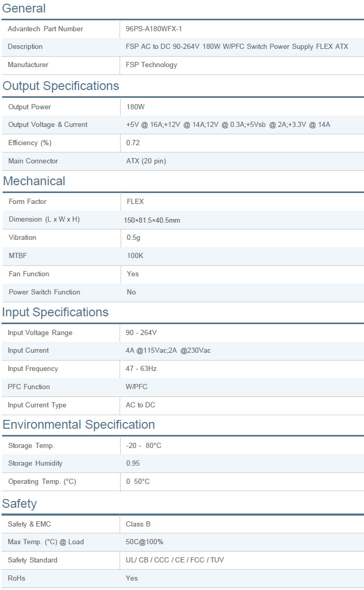The width and height of the screenshot is (364, 590).
Task: Click the dimension value 150×81.5×40.5mm
Action: (x=152, y=220)
